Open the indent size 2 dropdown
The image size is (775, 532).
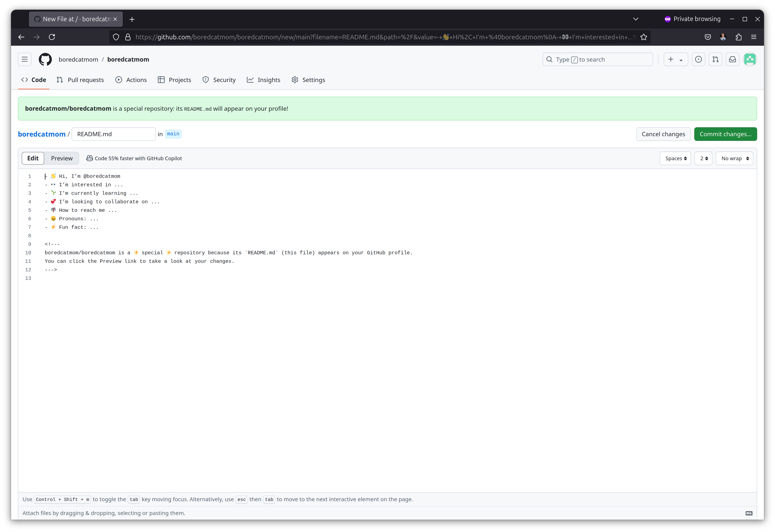coord(704,158)
